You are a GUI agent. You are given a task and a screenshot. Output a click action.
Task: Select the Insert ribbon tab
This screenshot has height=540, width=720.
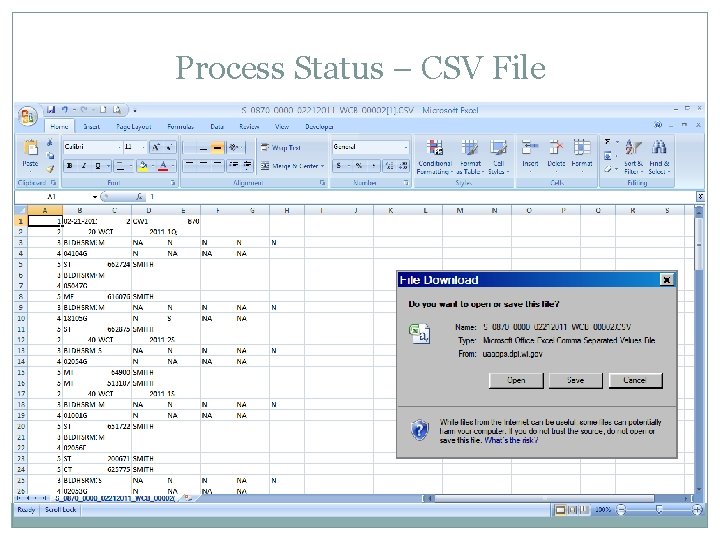pos(91,126)
